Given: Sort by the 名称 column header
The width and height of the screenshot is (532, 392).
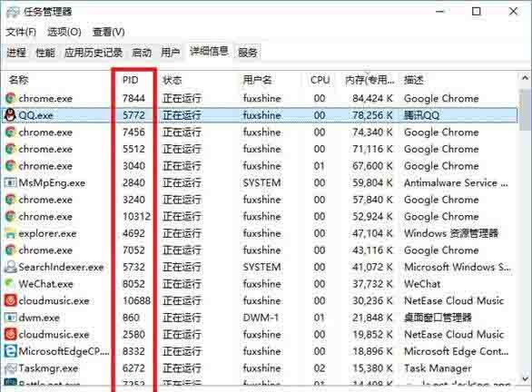Looking at the screenshot, I should (19, 80).
